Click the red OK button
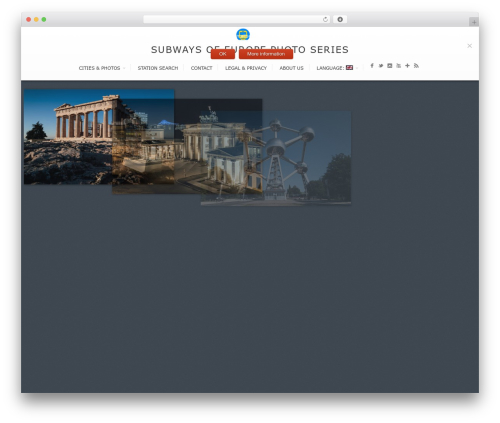The height and width of the screenshot is (423, 500). (x=223, y=54)
